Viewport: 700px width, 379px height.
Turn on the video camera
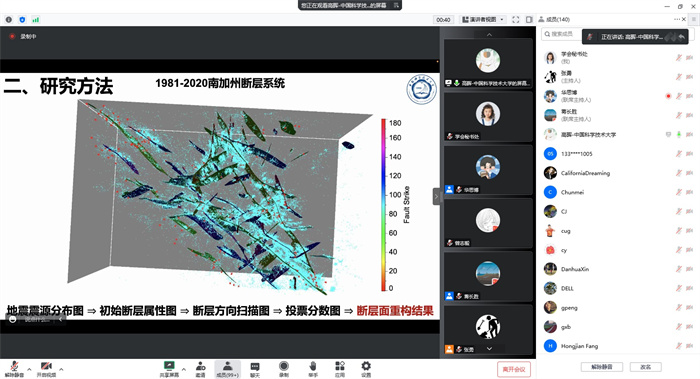point(46,369)
